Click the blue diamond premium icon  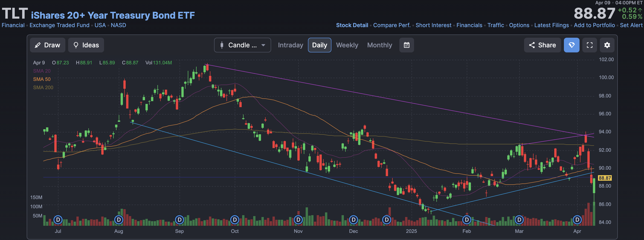click(x=571, y=45)
